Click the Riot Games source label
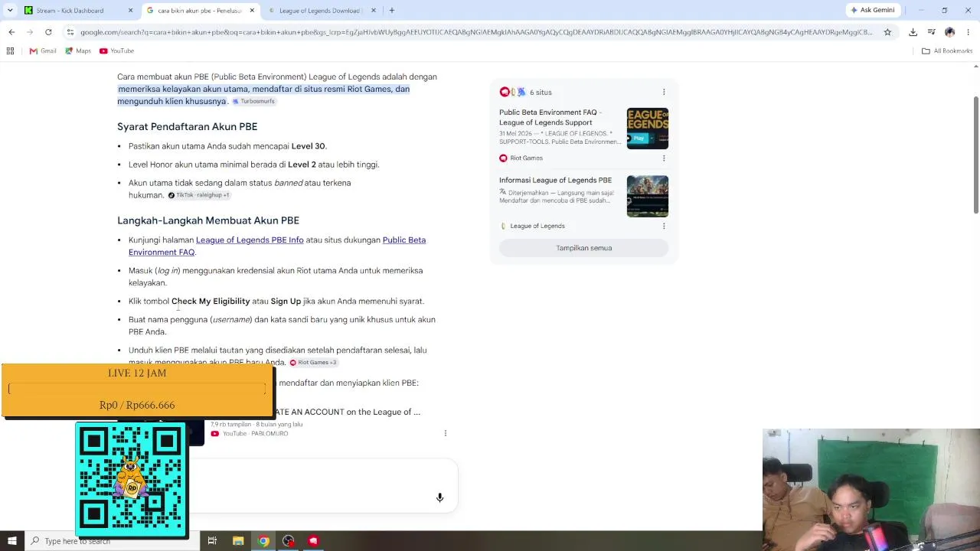The width and height of the screenshot is (980, 551). [521, 158]
